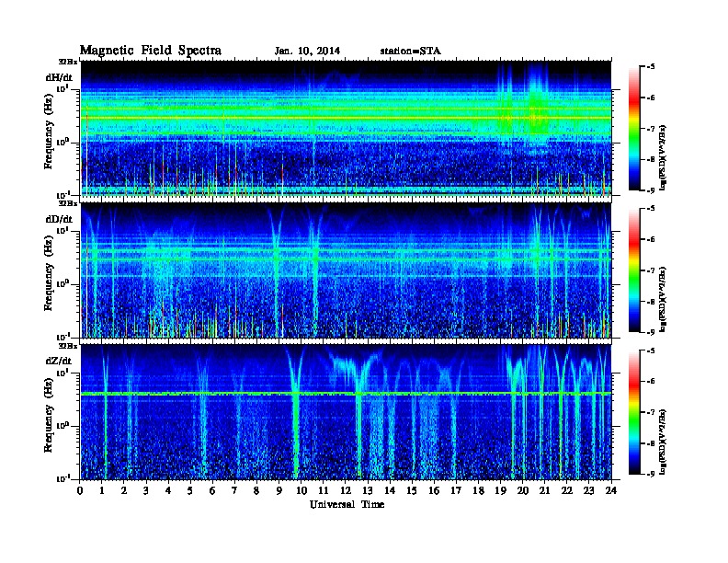Click the dD/dt color scale bar

pyautogui.click(x=633, y=270)
